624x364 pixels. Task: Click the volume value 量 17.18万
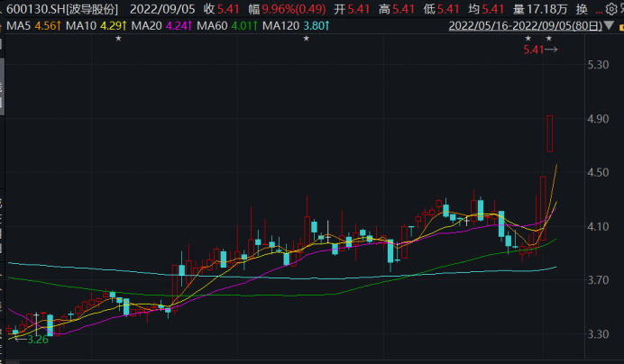click(x=539, y=9)
